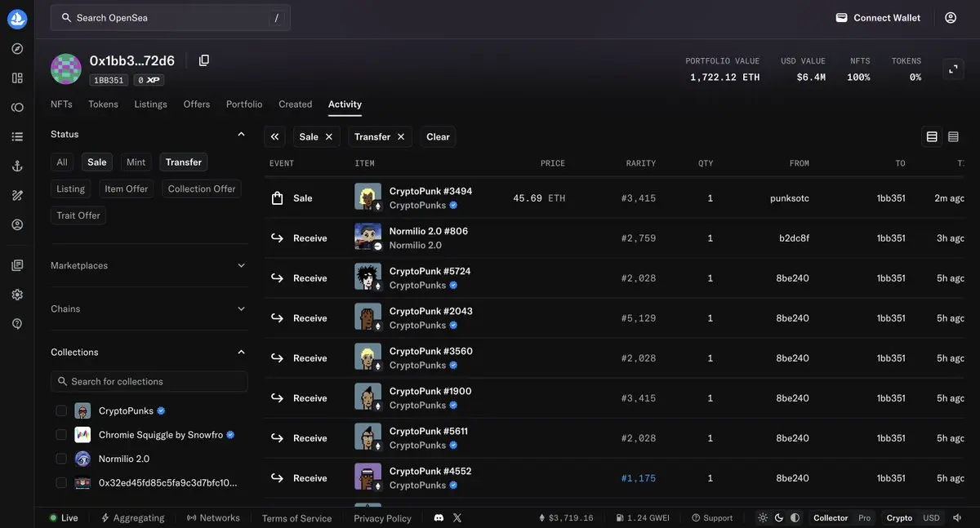Switch to the table list view icon
Image resolution: width=980 pixels, height=528 pixels.
(x=932, y=137)
